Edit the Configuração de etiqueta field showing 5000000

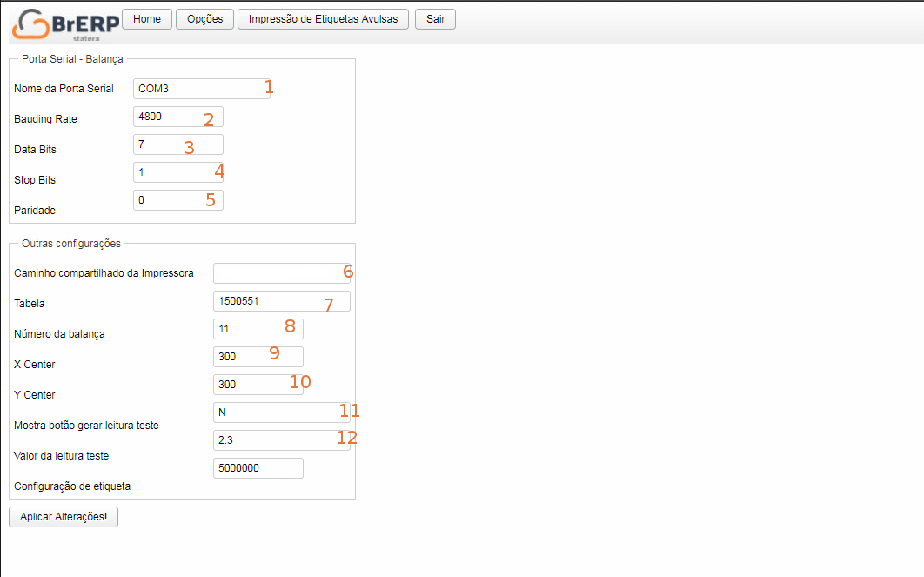pyautogui.click(x=258, y=468)
